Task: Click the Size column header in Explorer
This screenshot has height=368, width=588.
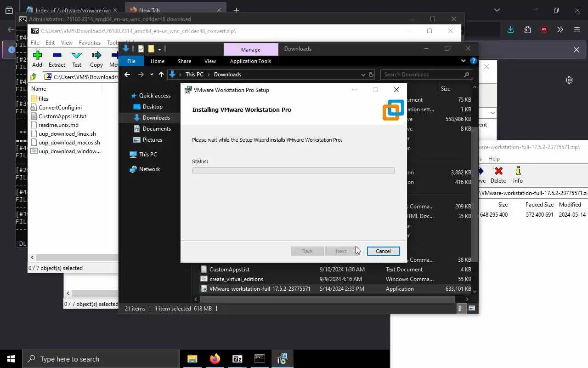Action: [446, 89]
